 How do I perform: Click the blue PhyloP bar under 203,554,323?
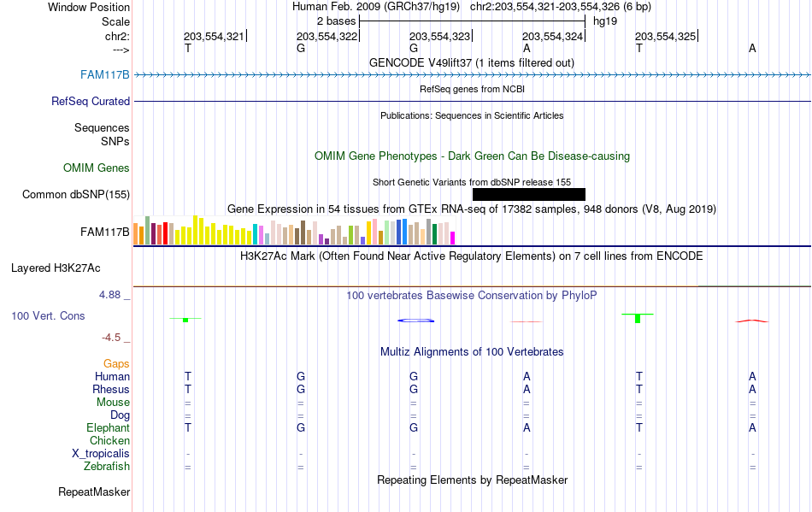[x=416, y=321]
